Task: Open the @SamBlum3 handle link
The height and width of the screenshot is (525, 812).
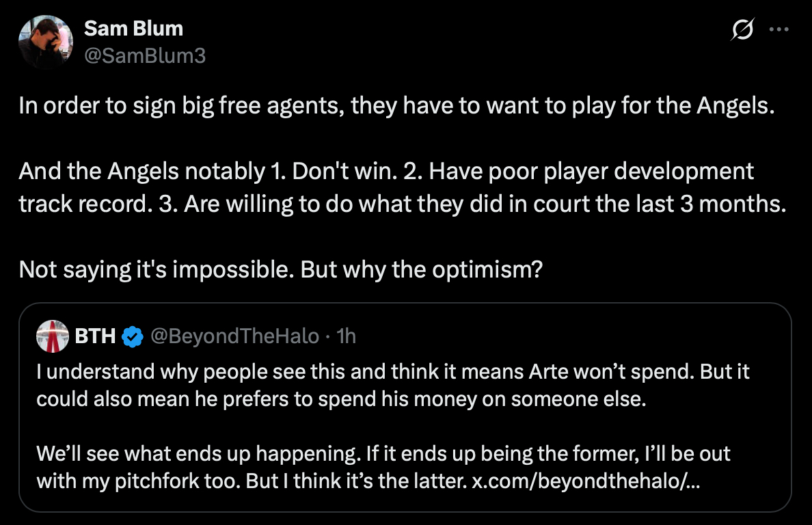Action: point(144,55)
